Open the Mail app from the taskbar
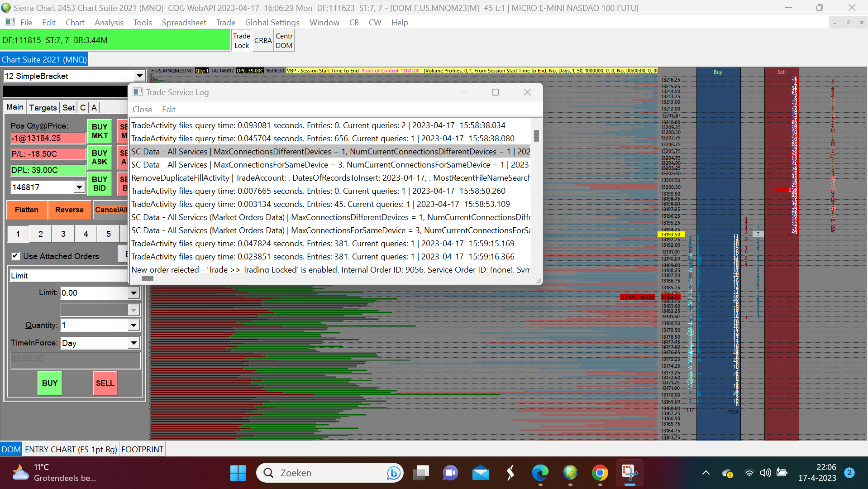This screenshot has width=868, height=489. pyautogui.click(x=481, y=473)
